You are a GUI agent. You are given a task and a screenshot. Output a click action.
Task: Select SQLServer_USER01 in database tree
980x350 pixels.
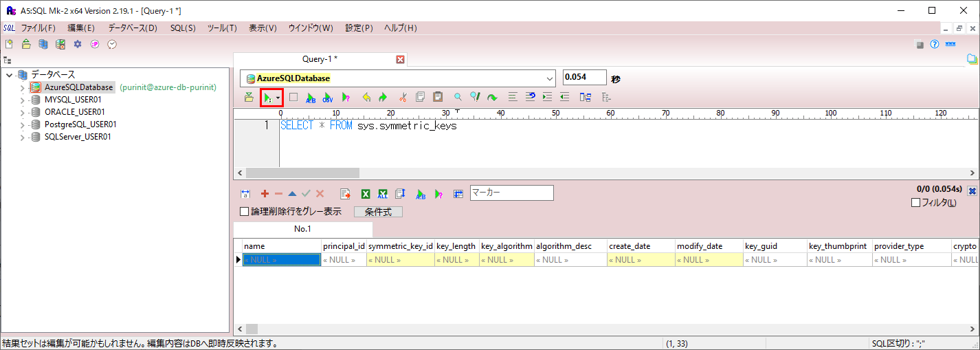click(x=78, y=137)
